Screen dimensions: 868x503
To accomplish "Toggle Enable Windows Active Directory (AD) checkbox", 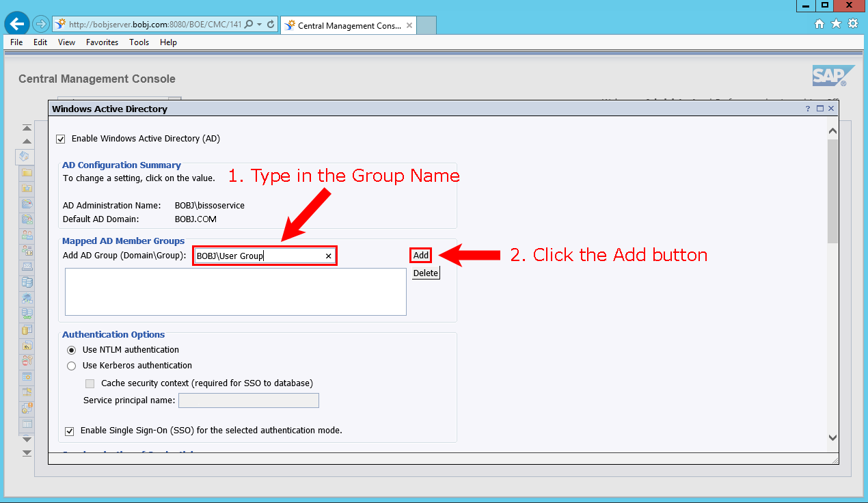I will click(x=61, y=139).
